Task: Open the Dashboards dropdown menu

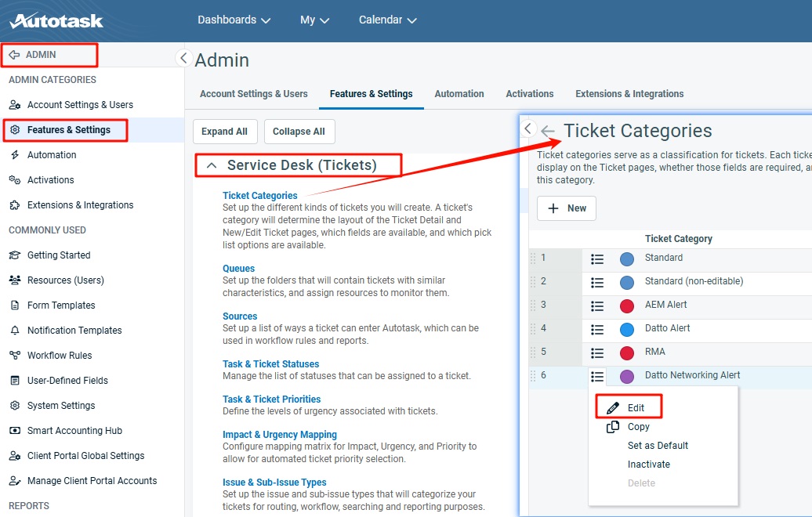Action: pos(233,20)
